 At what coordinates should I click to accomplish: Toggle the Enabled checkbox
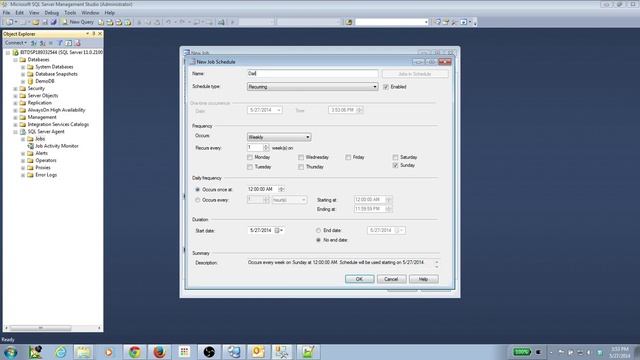coord(386,87)
